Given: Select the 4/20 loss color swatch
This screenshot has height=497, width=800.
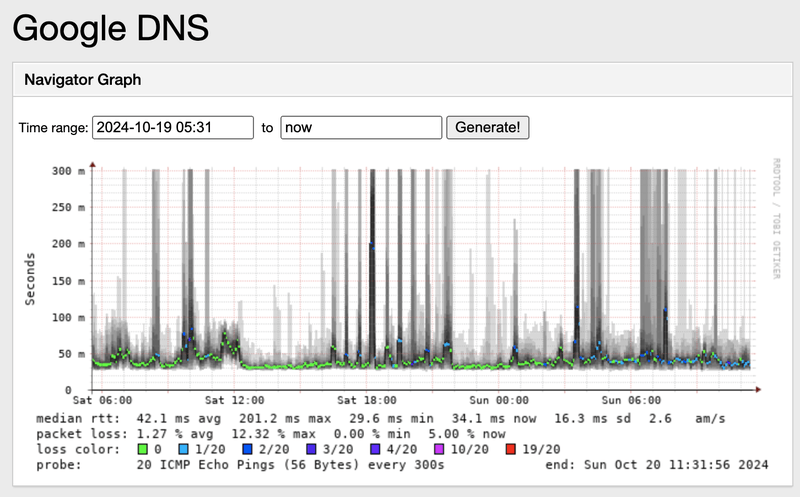Looking at the screenshot, I should point(375,449).
